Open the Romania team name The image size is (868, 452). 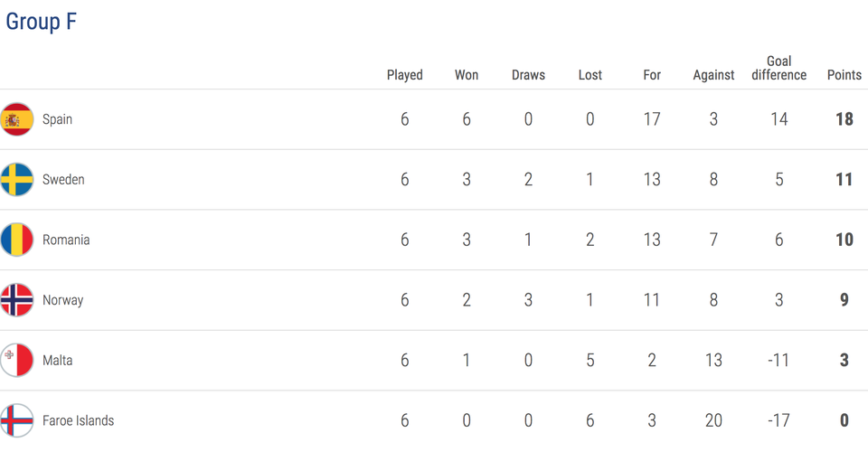pos(66,240)
